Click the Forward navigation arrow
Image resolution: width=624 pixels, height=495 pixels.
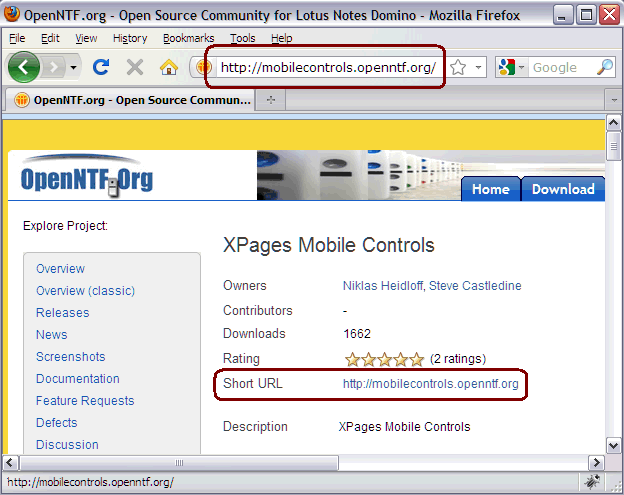(x=54, y=68)
